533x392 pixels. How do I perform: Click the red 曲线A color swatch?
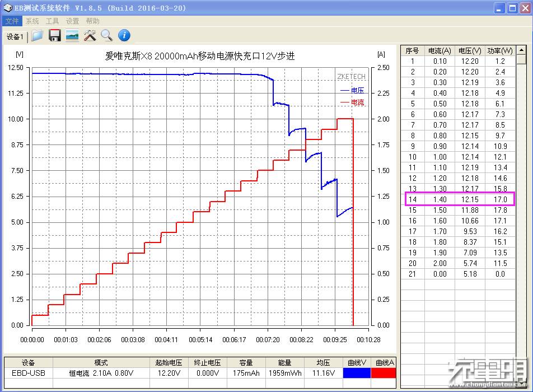[384, 373]
